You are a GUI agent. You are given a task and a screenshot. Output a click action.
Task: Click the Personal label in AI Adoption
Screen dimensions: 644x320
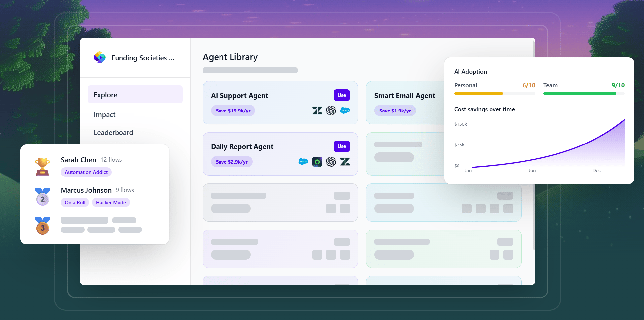click(465, 85)
